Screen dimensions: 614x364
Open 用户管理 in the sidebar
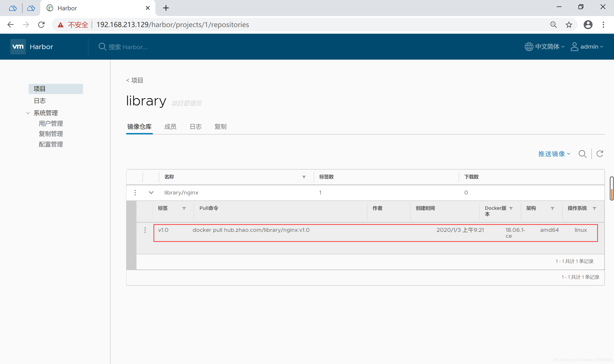coord(51,123)
